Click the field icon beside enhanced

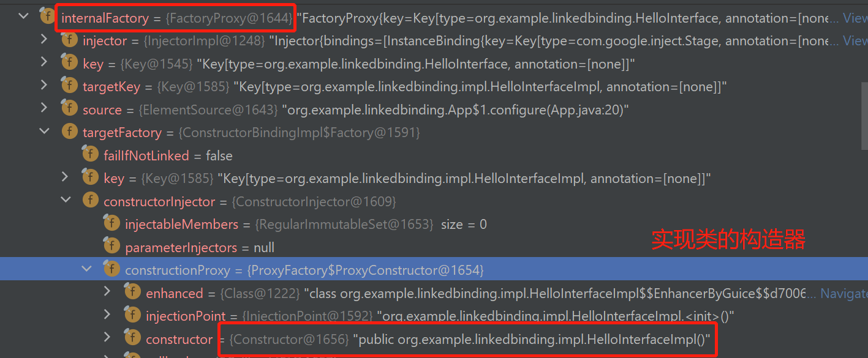132,292
